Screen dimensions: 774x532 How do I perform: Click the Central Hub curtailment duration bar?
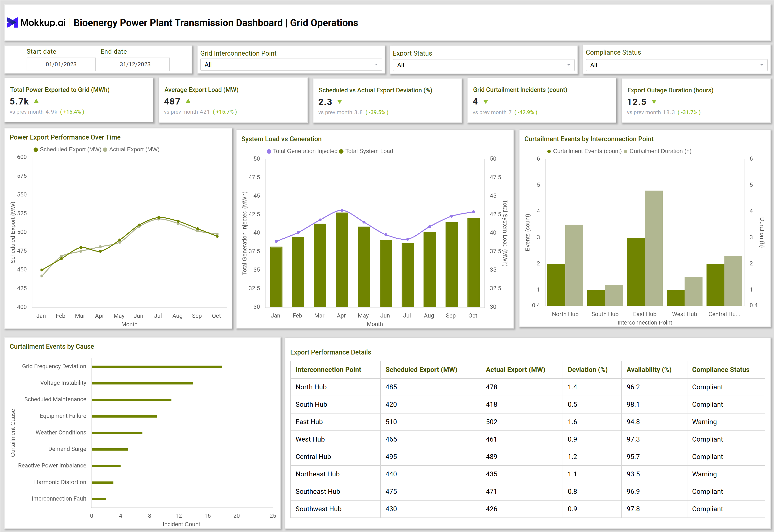point(733,281)
